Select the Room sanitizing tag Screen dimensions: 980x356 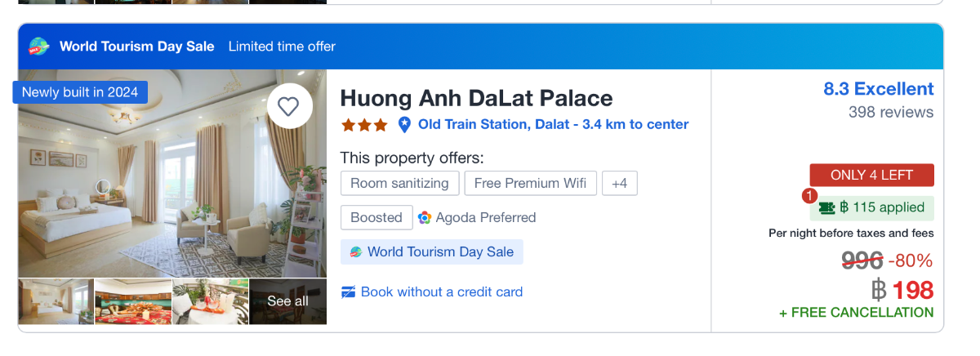point(399,183)
